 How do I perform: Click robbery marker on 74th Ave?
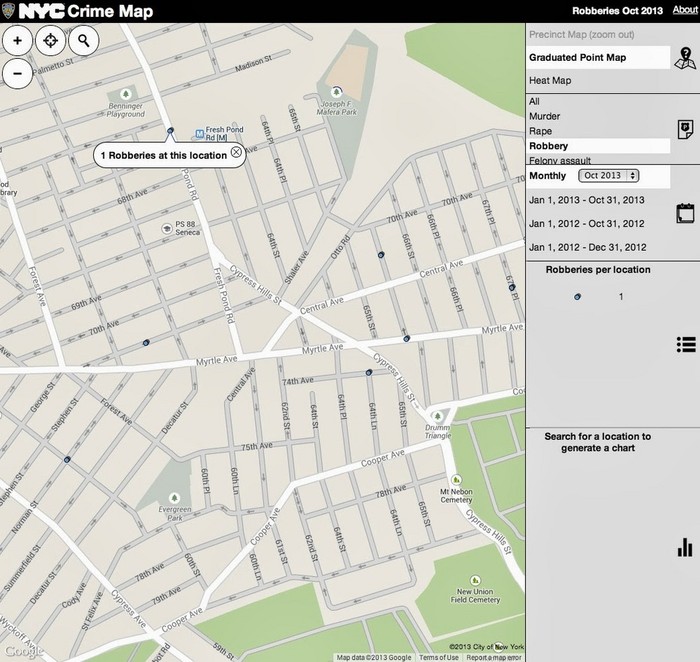[x=369, y=372]
